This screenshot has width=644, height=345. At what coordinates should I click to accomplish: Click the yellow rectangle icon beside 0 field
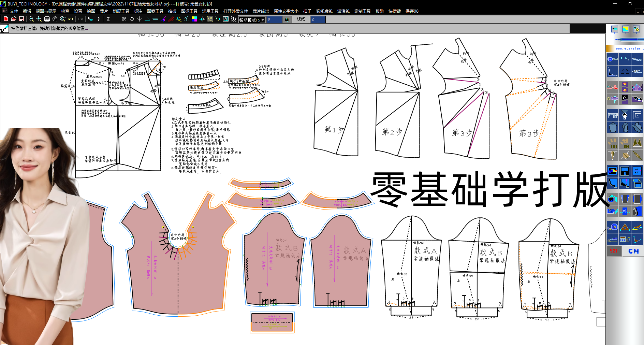pyautogui.click(x=287, y=19)
